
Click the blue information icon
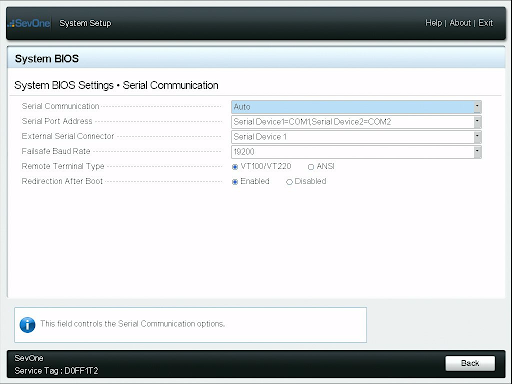pyautogui.click(x=27, y=325)
